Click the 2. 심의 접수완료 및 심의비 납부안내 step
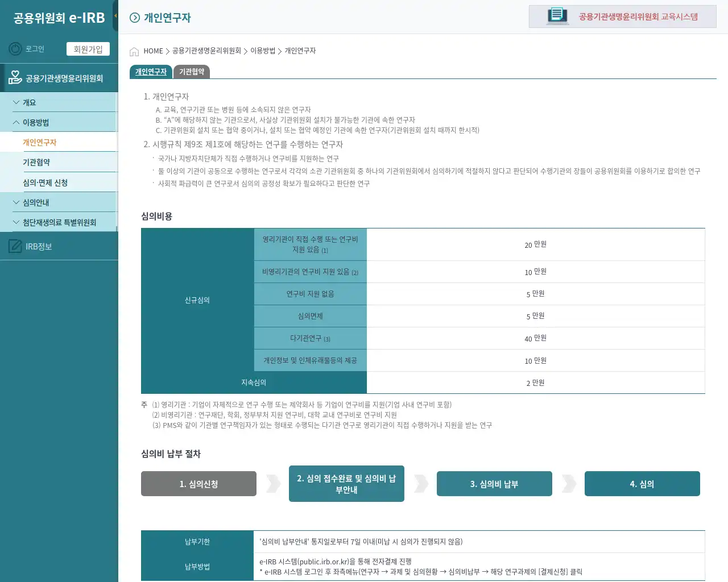This screenshot has height=582, width=728. [x=346, y=484]
